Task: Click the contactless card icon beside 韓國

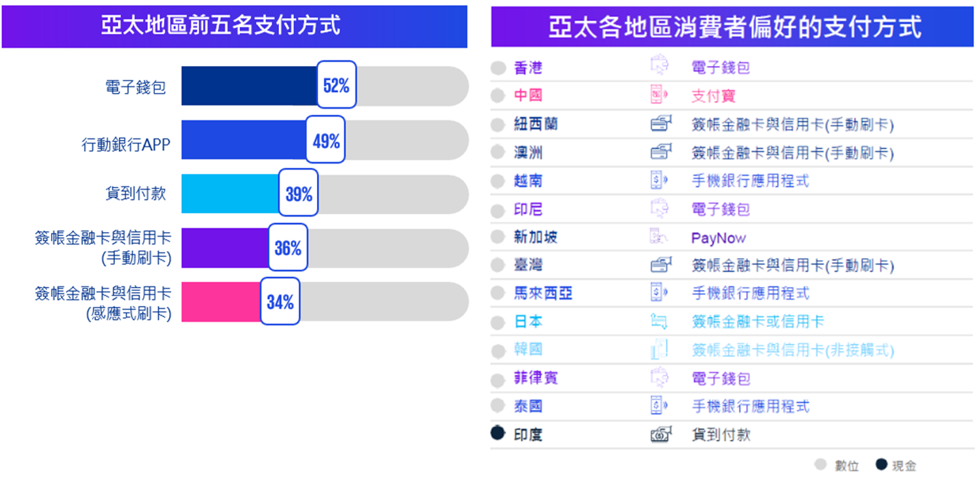Action: pyautogui.click(x=659, y=350)
